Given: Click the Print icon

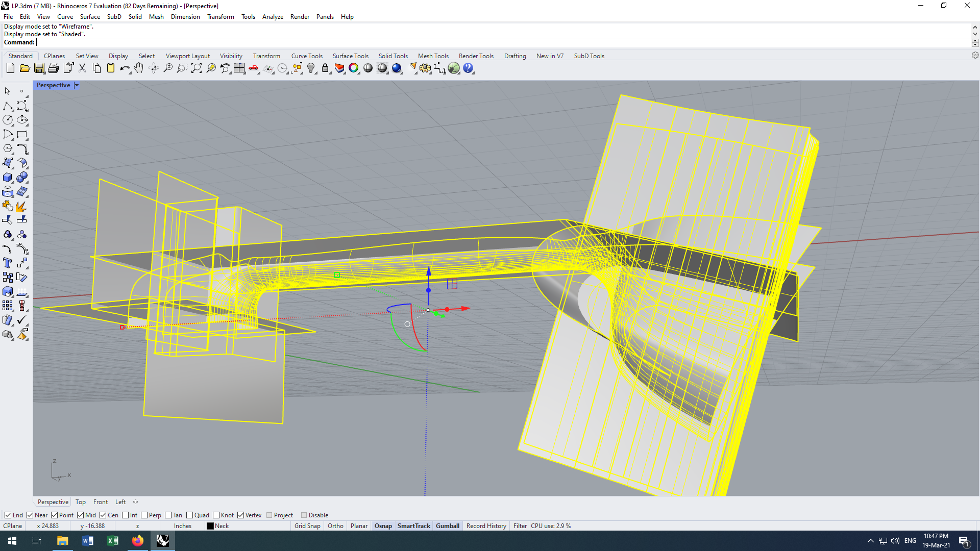Looking at the screenshot, I should coord(54,68).
